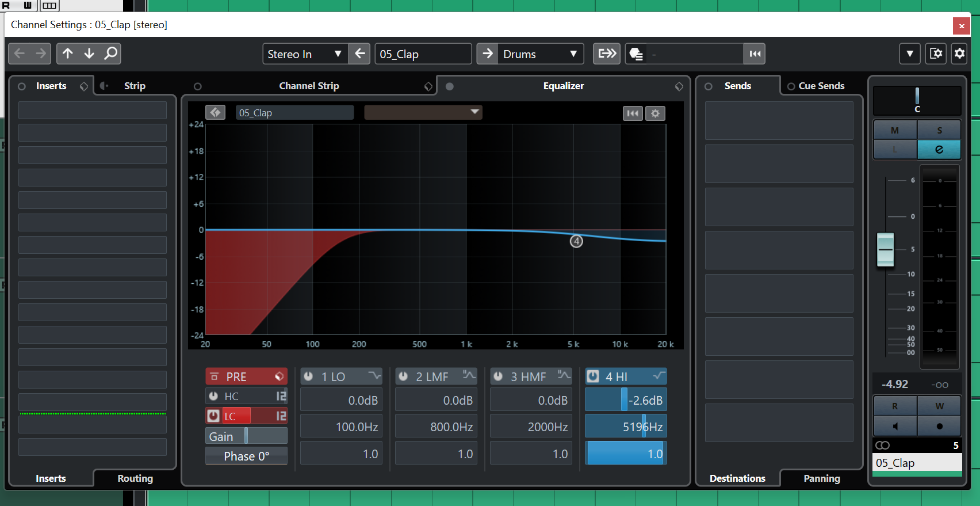Click the volume fader handle
Image resolution: width=980 pixels, height=506 pixels.
coord(886,249)
